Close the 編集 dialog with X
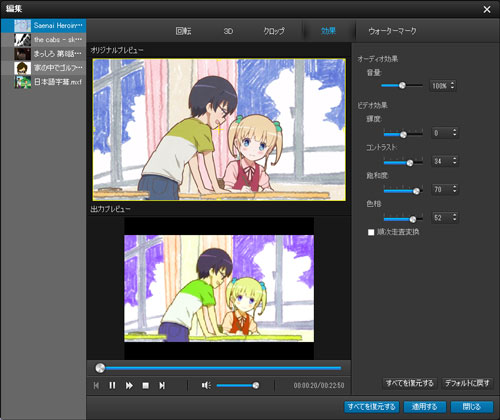Image resolution: width=500 pixels, height=420 pixels. coord(487,9)
